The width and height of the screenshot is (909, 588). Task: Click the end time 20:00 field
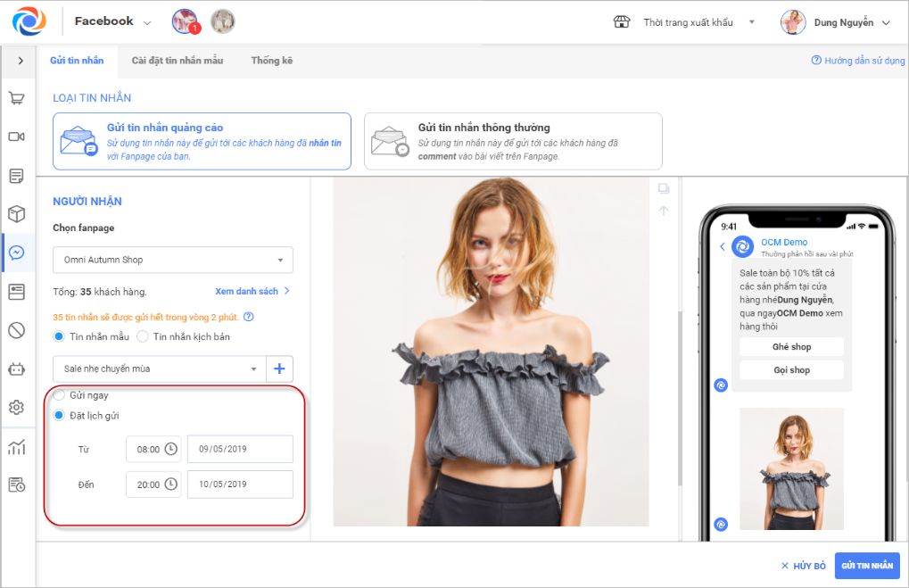click(x=153, y=484)
